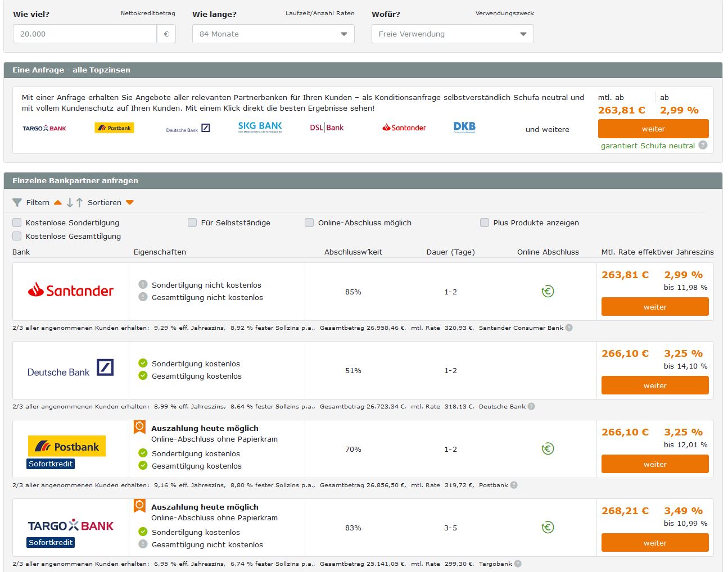Open the 84 Monate duration dropdown
Screen dimensions: 728x572
click(273, 34)
